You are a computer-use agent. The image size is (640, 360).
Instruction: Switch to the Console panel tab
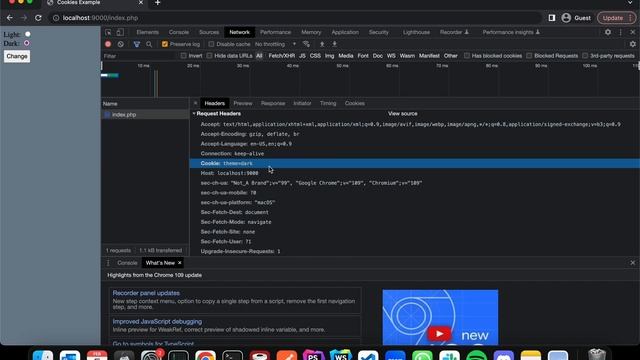179,32
